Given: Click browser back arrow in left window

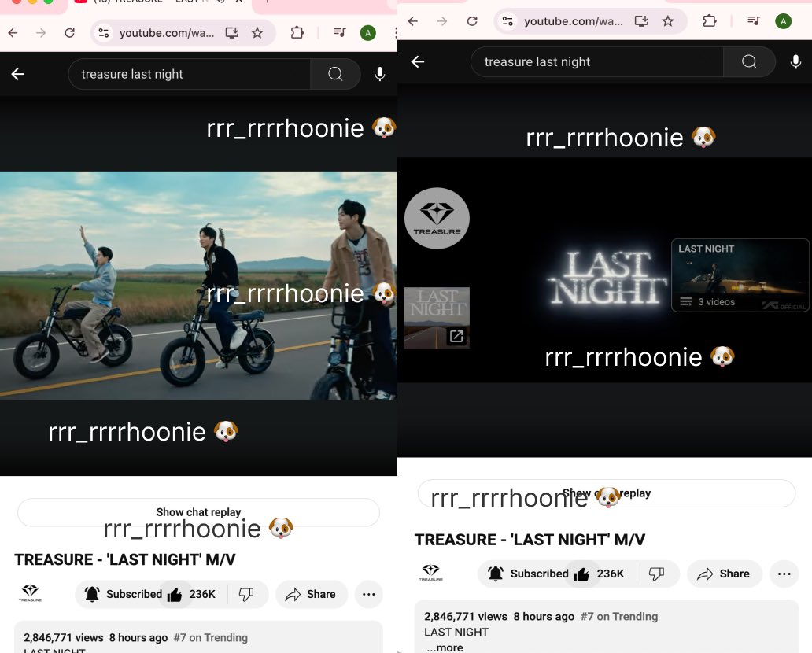Looking at the screenshot, I should click(x=13, y=33).
